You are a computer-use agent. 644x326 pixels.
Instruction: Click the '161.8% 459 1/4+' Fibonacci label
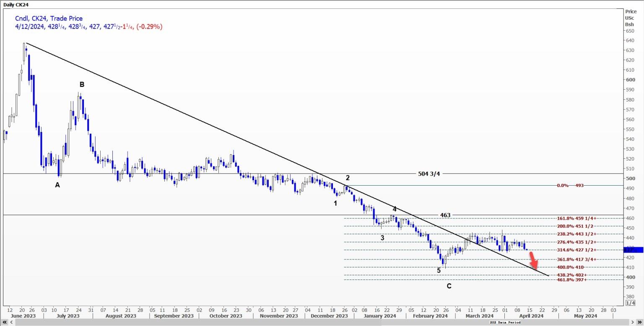pyautogui.click(x=577, y=218)
